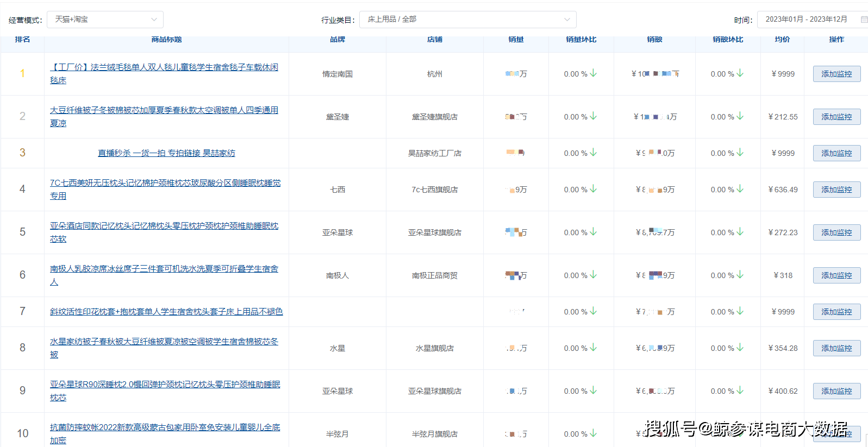Click 添加监控 for the 南极正品商贸 row
This screenshot has width=868, height=447.
[x=836, y=275]
